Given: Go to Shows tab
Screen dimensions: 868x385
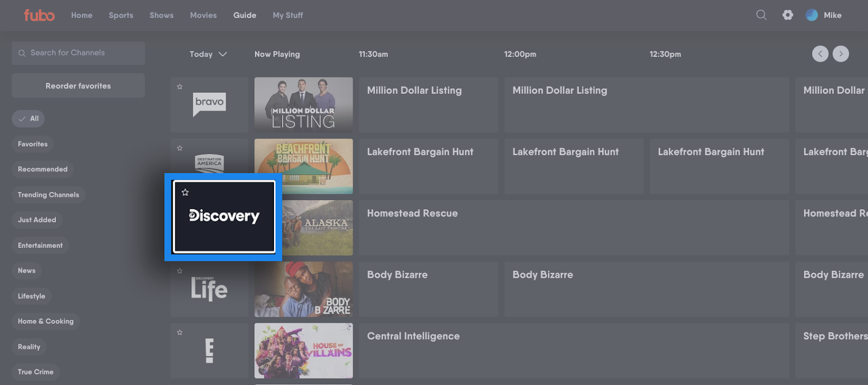Looking at the screenshot, I should click(x=162, y=15).
